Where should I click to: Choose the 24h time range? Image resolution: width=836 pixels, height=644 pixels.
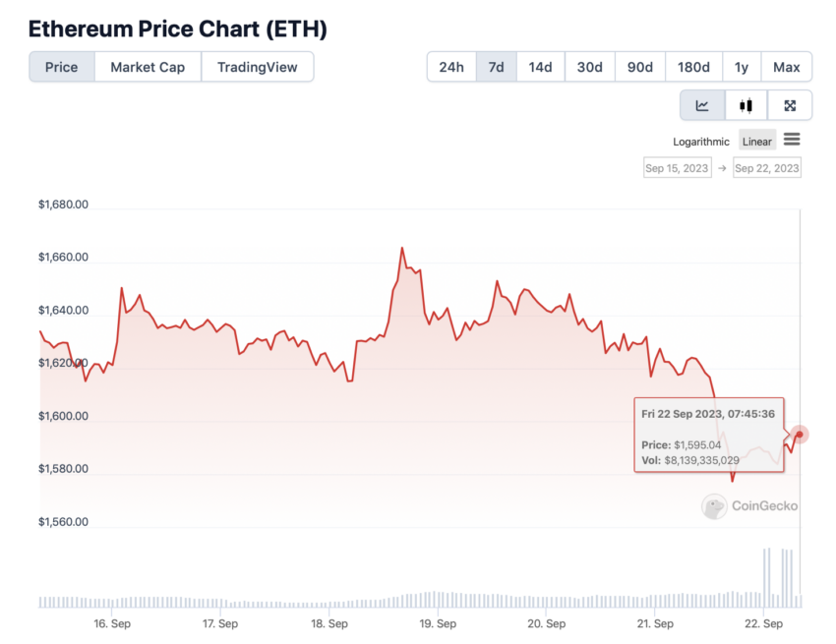click(x=451, y=67)
